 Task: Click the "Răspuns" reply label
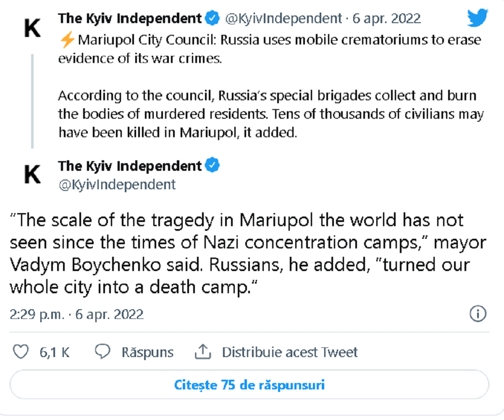147,352
